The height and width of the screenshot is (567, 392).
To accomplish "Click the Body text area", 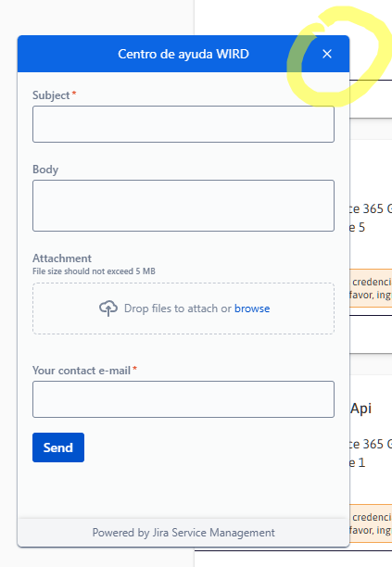I will pyautogui.click(x=183, y=206).
